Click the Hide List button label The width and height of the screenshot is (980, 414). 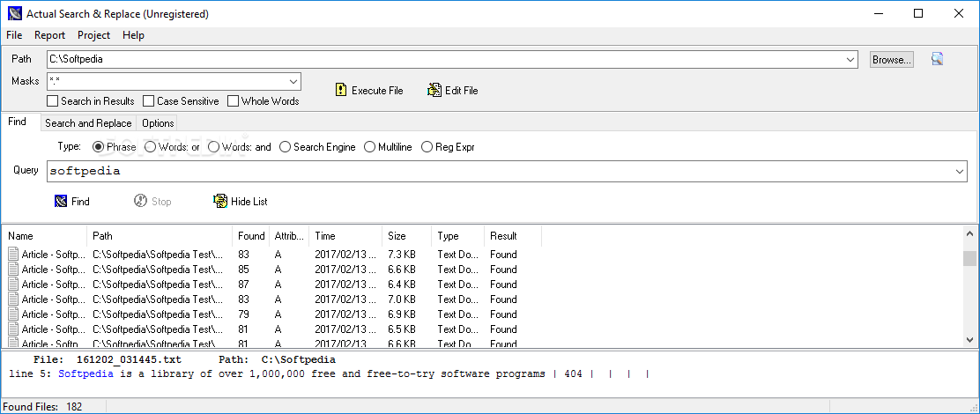[x=249, y=202]
